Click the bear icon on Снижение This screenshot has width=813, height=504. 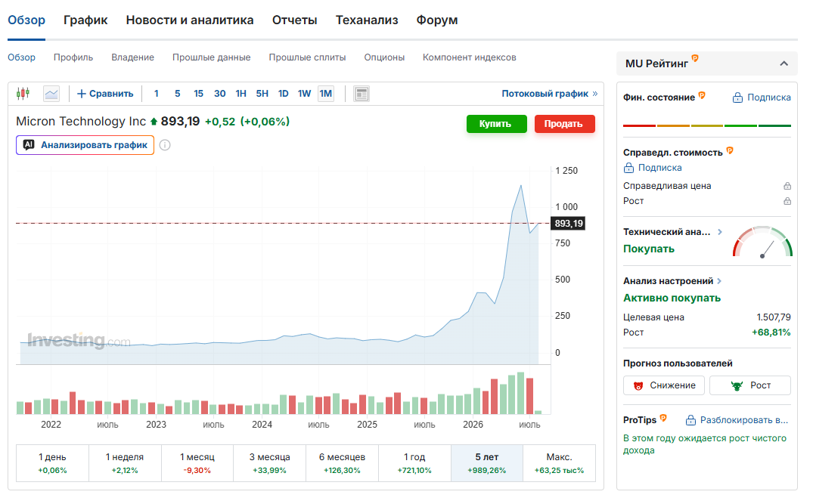click(x=639, y=386)
